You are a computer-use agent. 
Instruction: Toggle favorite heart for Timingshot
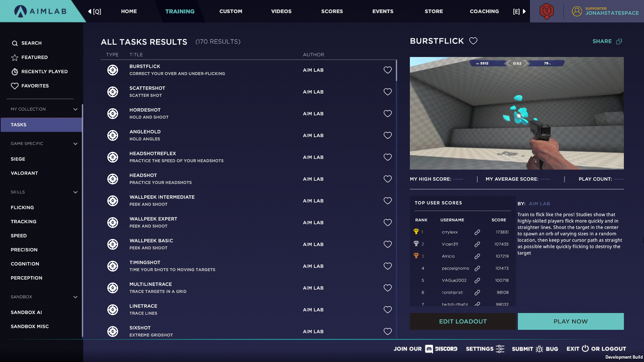[x=387, y=266]
